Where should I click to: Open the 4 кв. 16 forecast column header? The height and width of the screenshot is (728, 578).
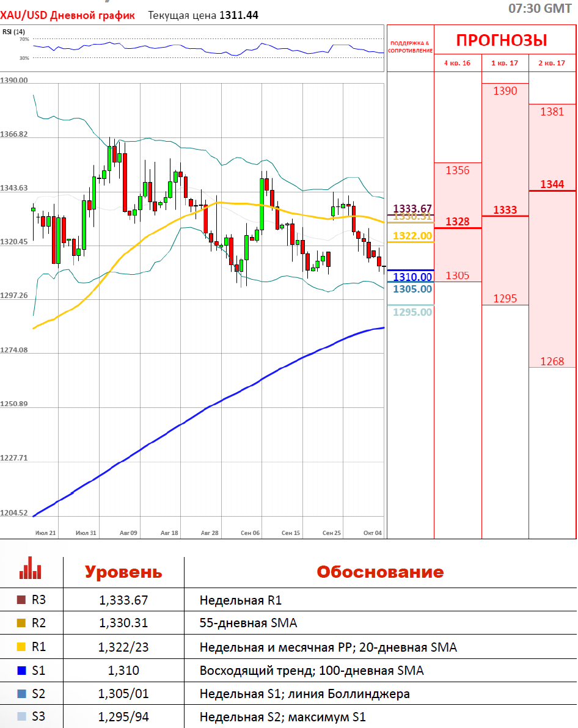pyautogui.click(x=457, y=63)
